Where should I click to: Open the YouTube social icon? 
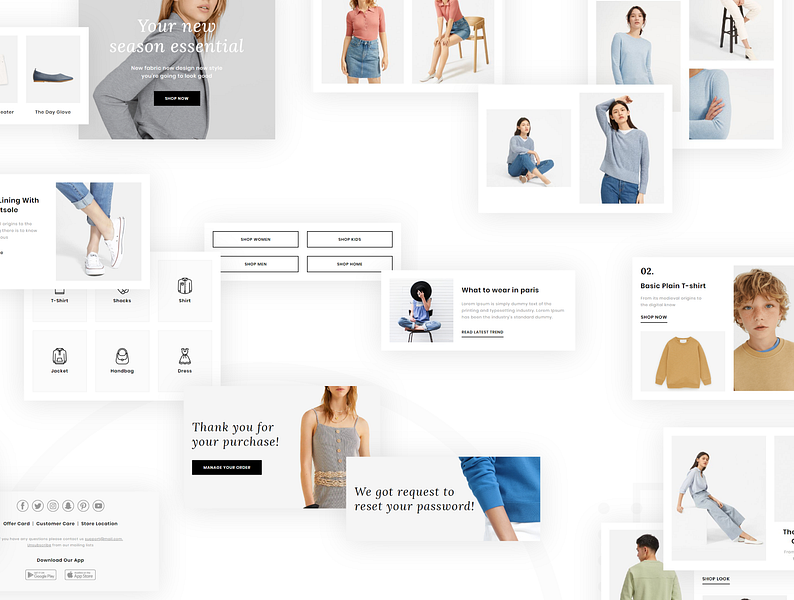[99, 505]
